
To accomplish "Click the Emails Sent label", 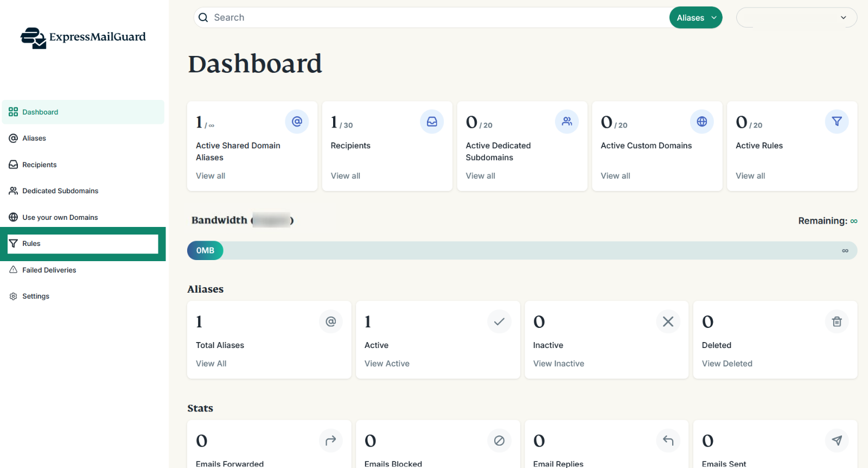I will pyautogui.click(x=724, y=464).
